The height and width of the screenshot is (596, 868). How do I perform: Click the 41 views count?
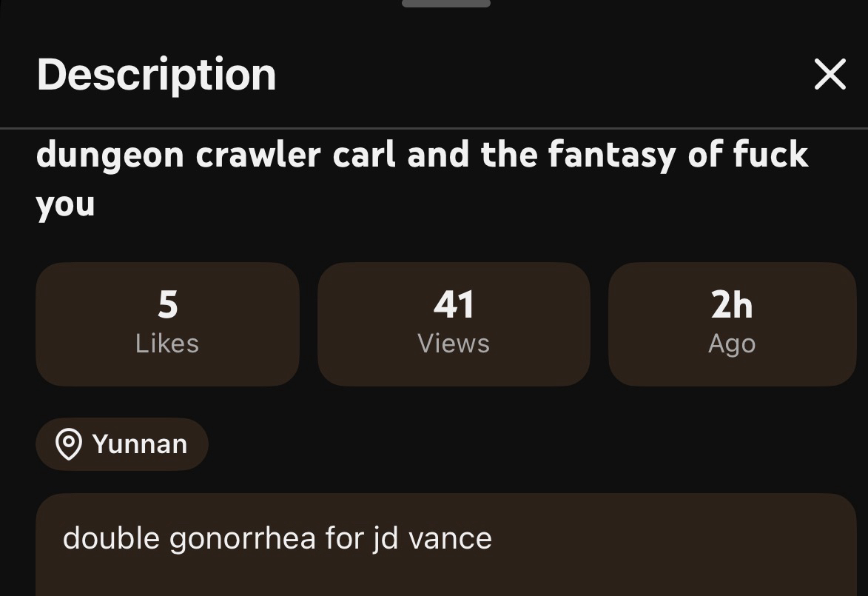pos(454,304)
